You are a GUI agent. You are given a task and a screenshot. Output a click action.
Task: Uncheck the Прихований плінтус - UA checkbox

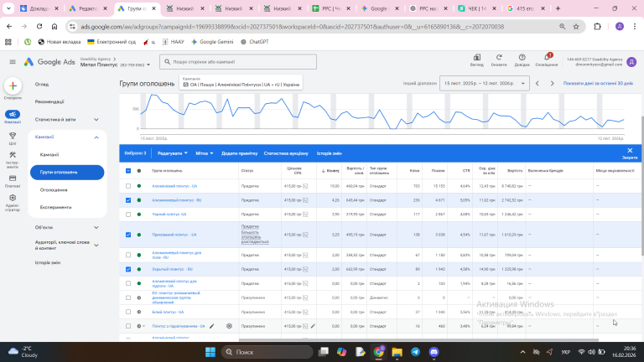(128, 235)
